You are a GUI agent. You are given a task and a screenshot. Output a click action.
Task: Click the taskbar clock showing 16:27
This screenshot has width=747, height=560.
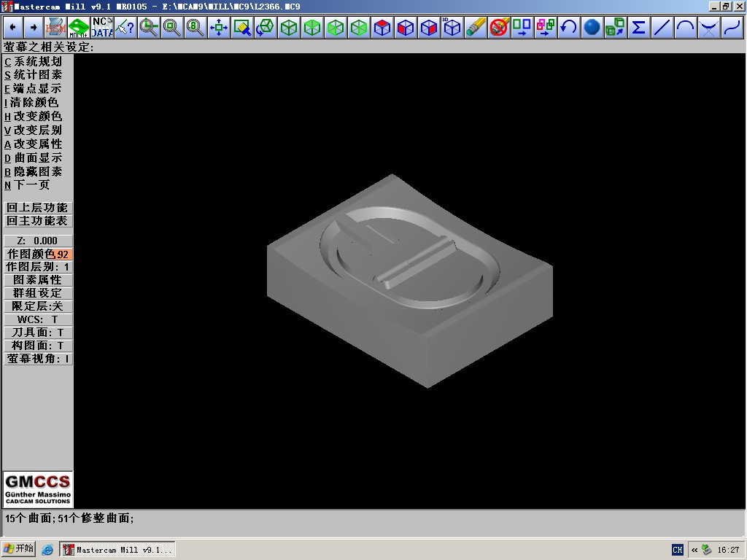point(729,550)
